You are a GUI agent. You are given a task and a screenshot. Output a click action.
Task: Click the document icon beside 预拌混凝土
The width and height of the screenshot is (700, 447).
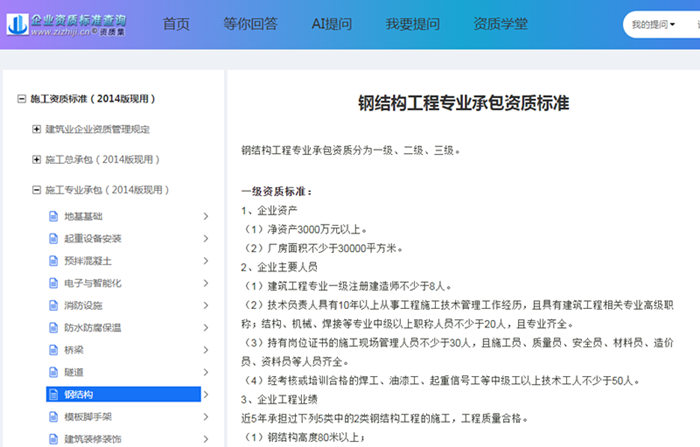(x=54, y=261)
